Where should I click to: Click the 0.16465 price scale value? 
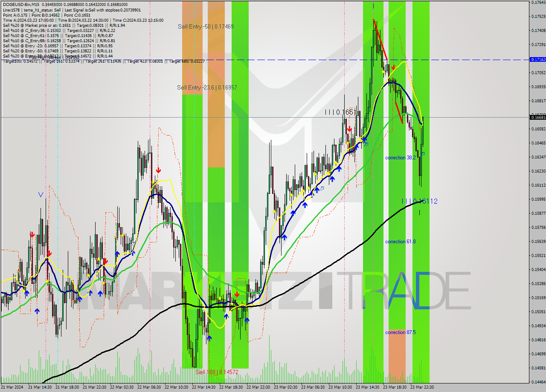click(x=538, y=143)
